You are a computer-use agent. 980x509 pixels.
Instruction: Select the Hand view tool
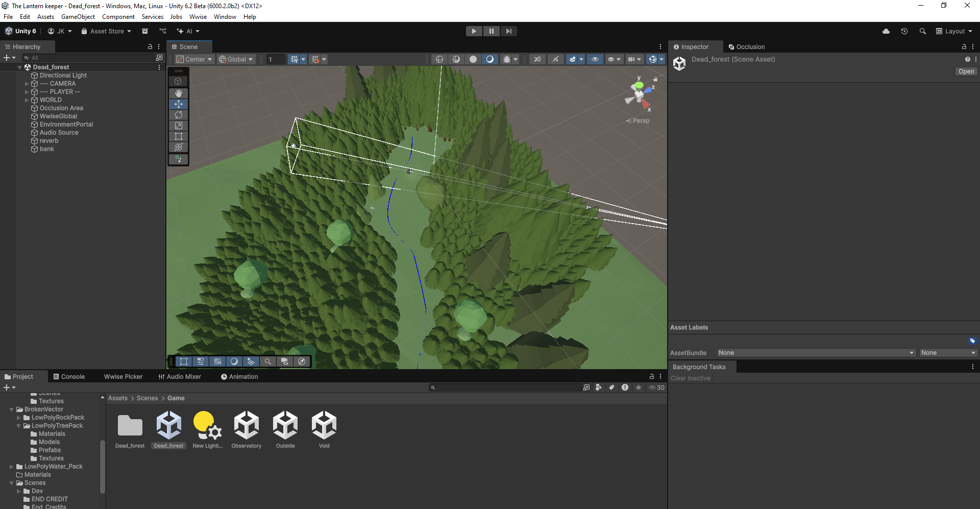(178, 93)
